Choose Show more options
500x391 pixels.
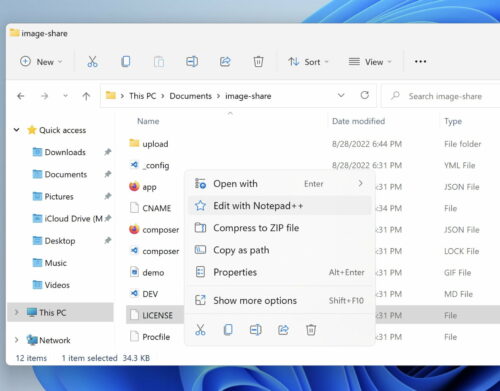[x=279, y=301]
